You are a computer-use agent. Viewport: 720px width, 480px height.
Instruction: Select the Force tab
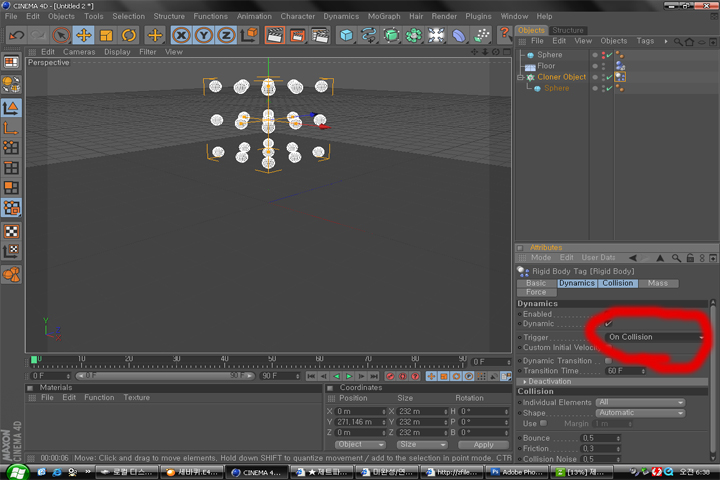tap(536, 292)
